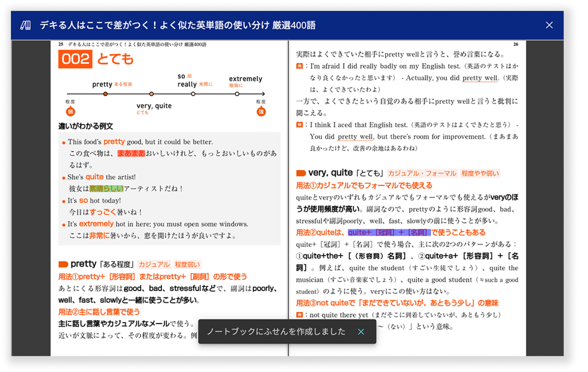588x372 pixels.
Task: Click the 例 icon next to not quite there yet
Action: click(299, 315)
